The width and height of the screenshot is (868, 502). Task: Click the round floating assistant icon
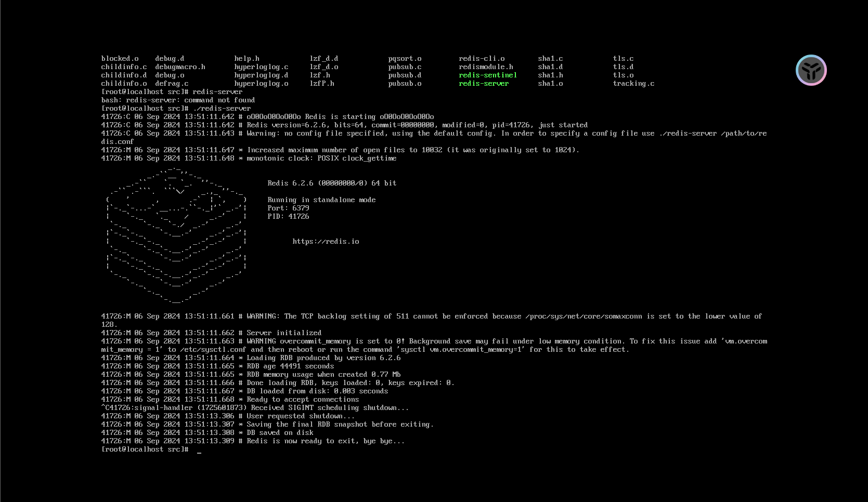811,70
